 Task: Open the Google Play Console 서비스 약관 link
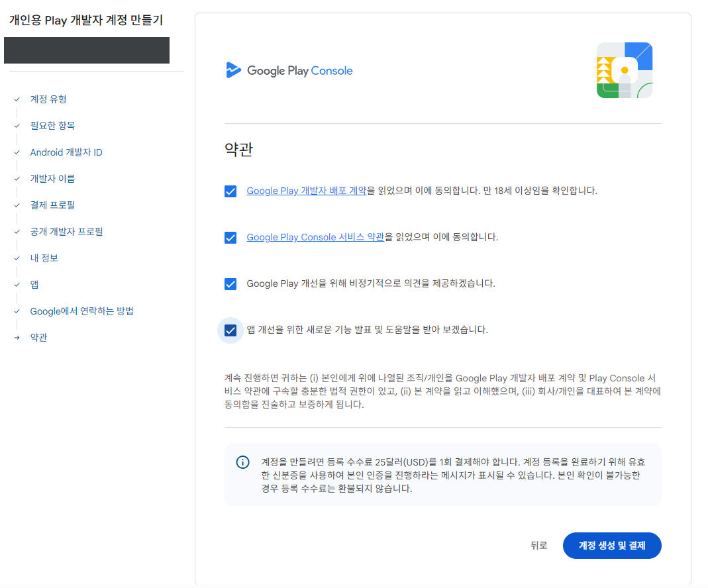315,237
